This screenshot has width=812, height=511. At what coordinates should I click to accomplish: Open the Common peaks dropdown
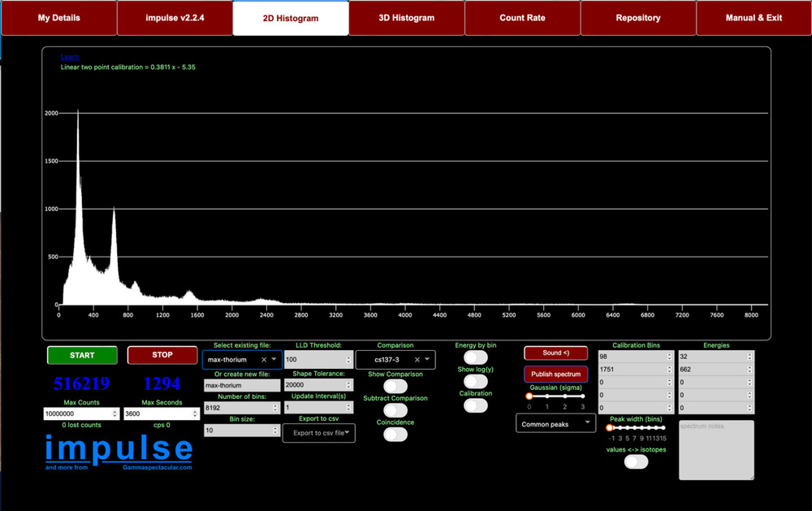pos(555,422)
